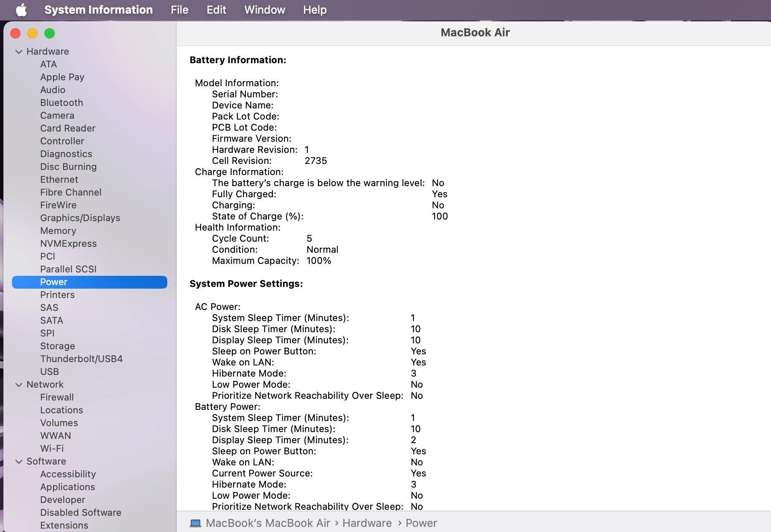The width and height of the screenshot is (771, 532).
Task: Click MacBook's MacBook Air in path bar
Action: 268,523
